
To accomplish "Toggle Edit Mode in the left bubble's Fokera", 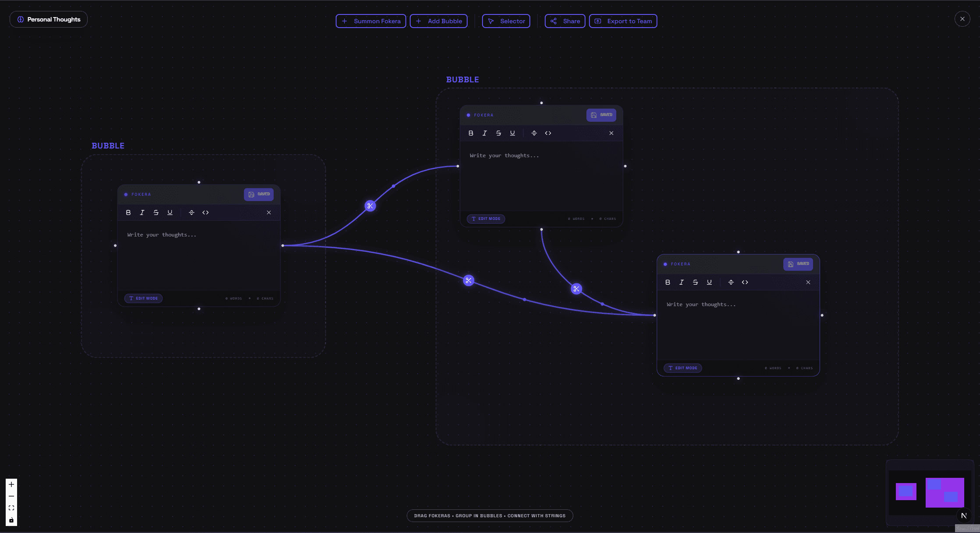I will click(143, 298).
